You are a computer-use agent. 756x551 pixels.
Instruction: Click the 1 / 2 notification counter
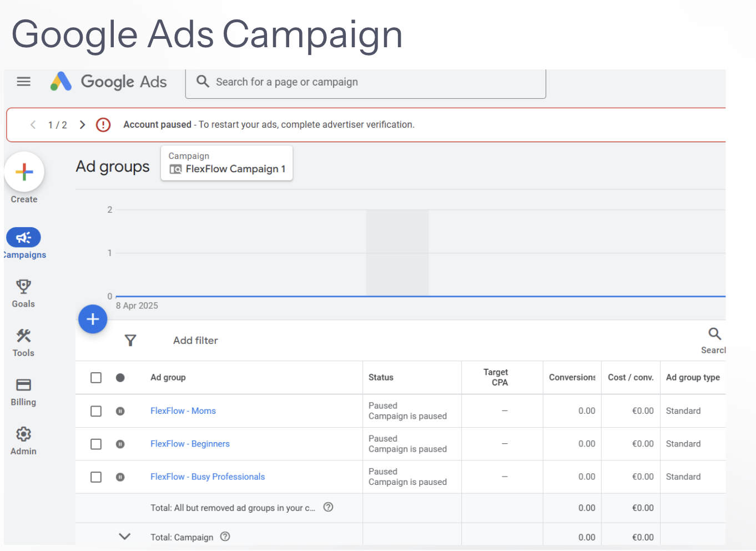click(x=58, y=125)
